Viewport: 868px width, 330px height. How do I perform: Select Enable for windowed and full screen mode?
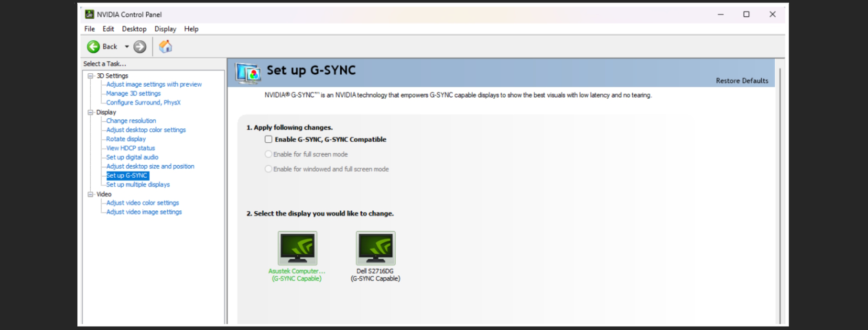point(268,169)
